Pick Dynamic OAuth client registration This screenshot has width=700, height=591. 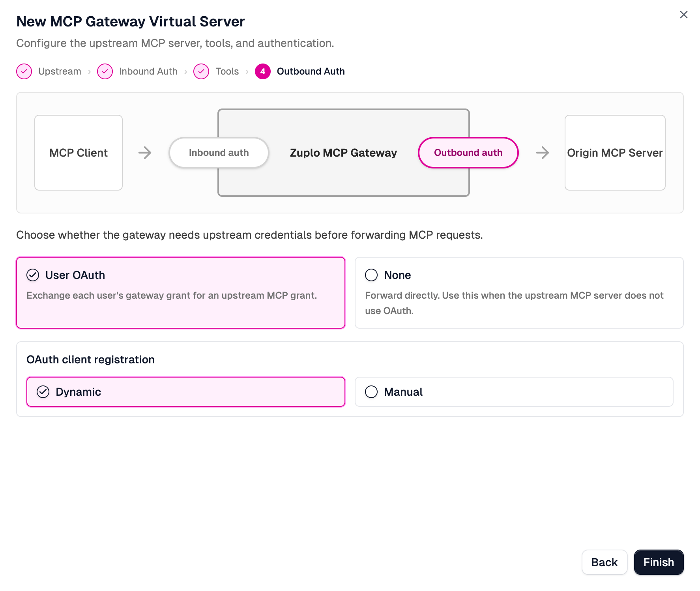[186, 392]
